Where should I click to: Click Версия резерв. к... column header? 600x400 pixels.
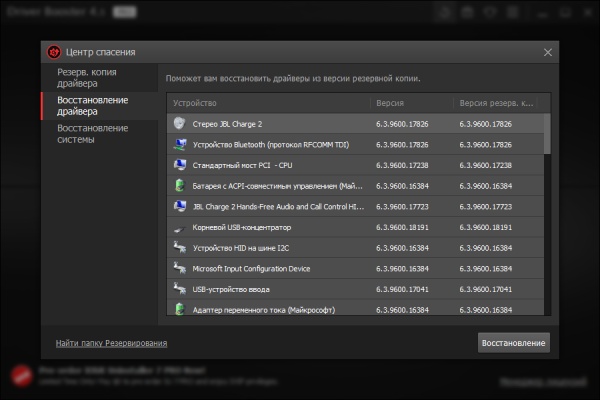click(496, 103)
